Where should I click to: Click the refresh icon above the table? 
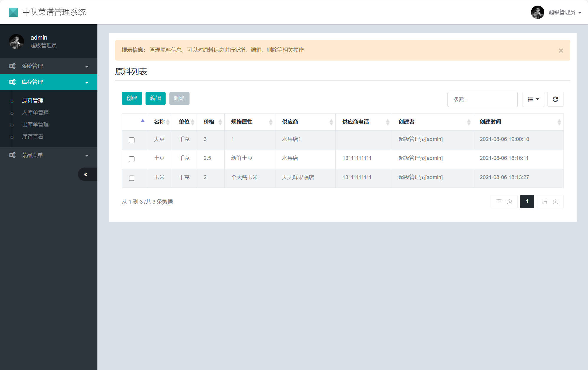555,99
